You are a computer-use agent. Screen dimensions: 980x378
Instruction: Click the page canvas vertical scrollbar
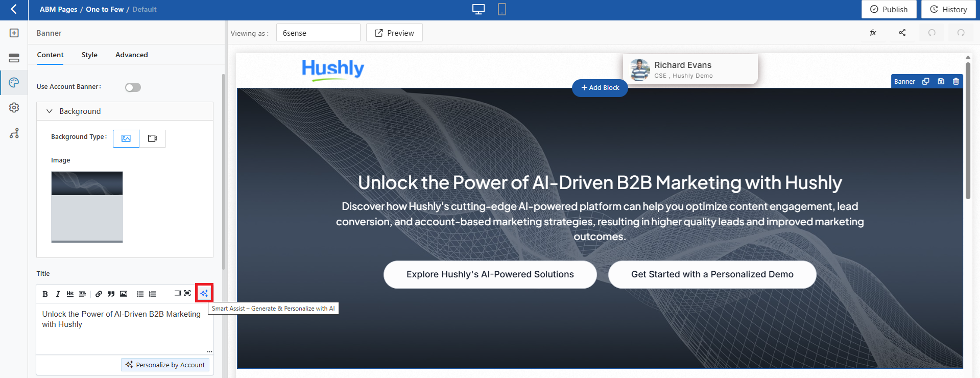point(968,130)
